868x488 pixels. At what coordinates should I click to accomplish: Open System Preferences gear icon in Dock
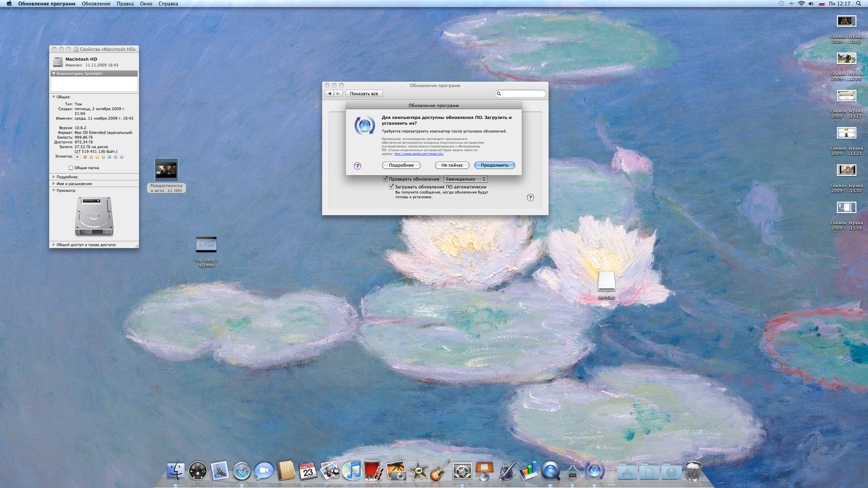(x=462, y=471)
